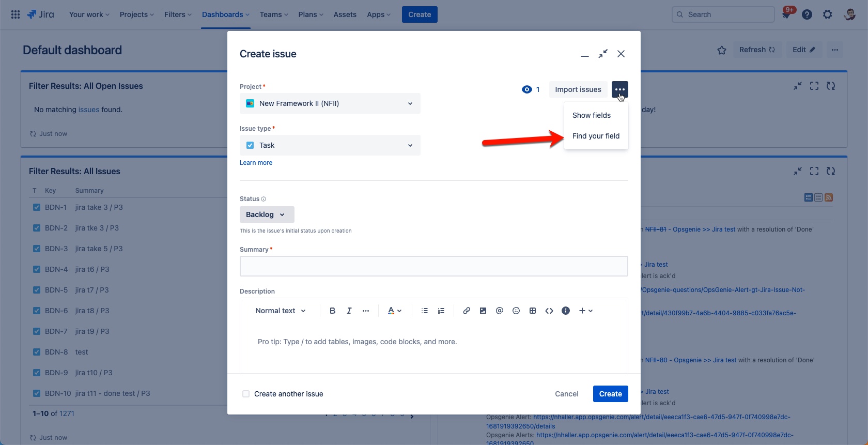The width and height of the screenshot is (868, 445).
Task: Open the Project dropdown
Action: tap(330, 103)
